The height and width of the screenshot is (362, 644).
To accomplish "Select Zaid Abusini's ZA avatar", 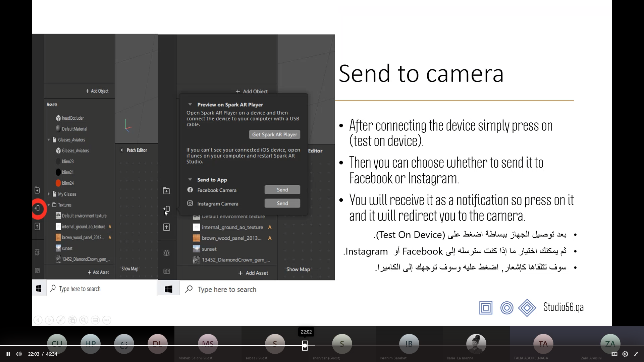I will (x=610, y=344).
